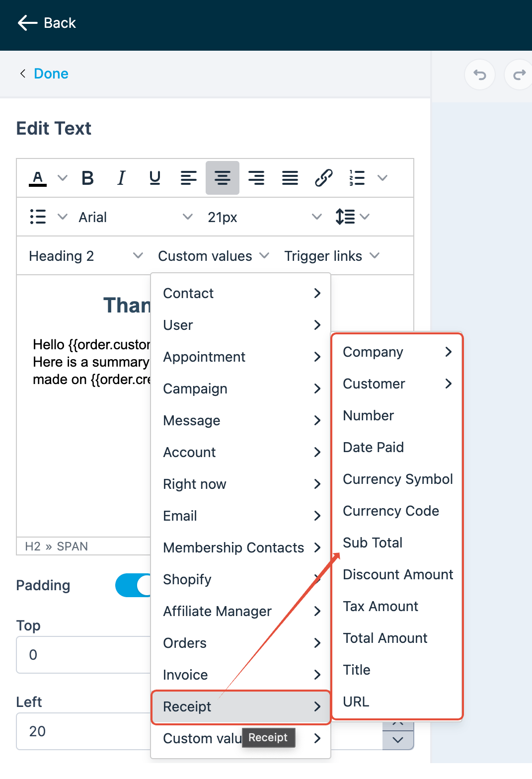This screenshot has height=779, width=532.
Task: Insert a hyperlink with link icon
Action: [323, 178]
